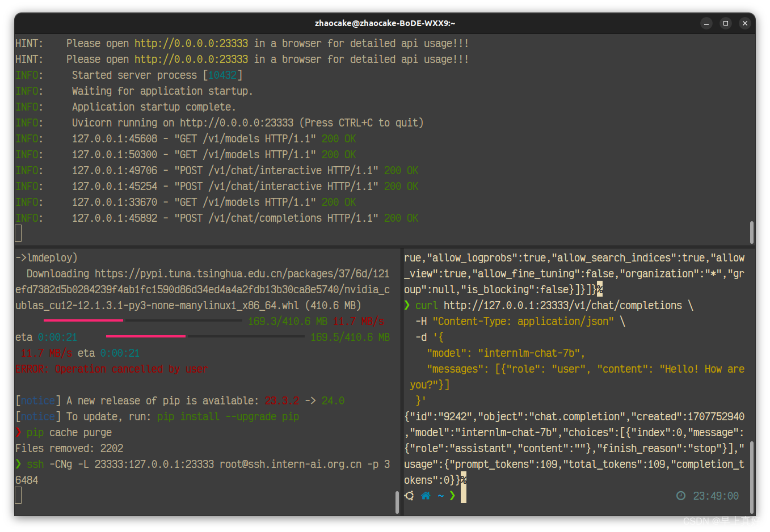Click the cursor block in the bottom-left pane
This screenshot has width=770, height=532.
tap(18, 496)
